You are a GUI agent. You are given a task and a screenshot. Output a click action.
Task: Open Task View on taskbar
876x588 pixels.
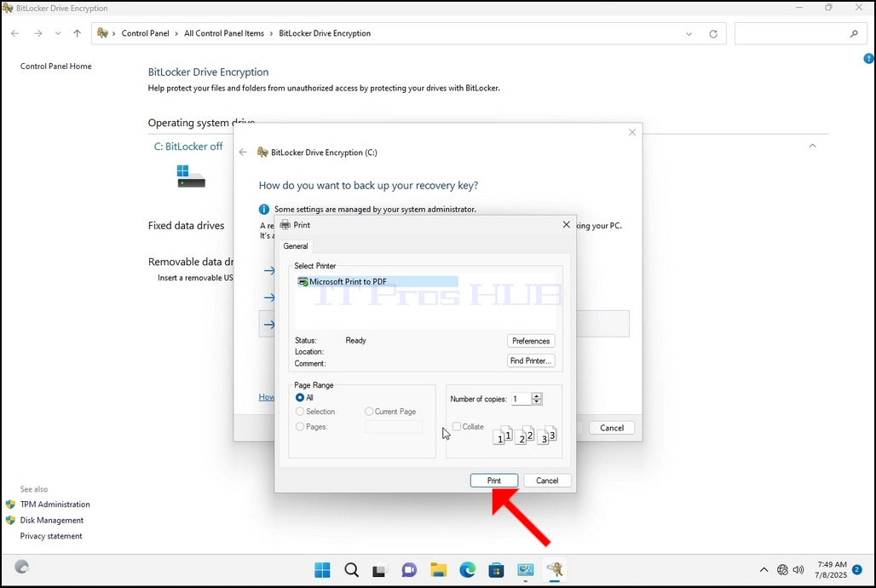(x=379, y=570)
